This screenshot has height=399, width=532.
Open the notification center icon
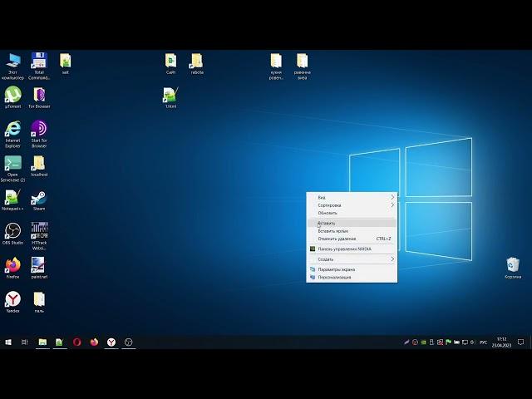[521, 342]
